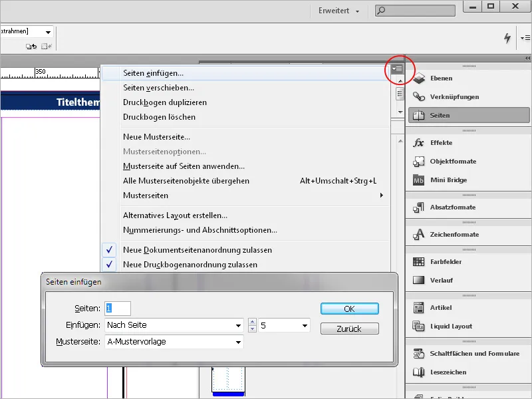Click the search input field at top
Viewport: 532px width, 399px height.
tap(415, 11)
